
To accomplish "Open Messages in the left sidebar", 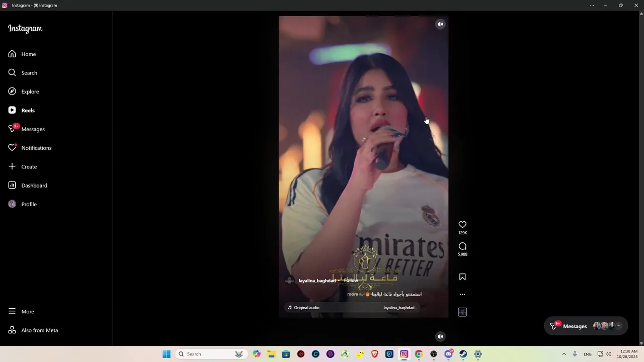I will 27,129.
